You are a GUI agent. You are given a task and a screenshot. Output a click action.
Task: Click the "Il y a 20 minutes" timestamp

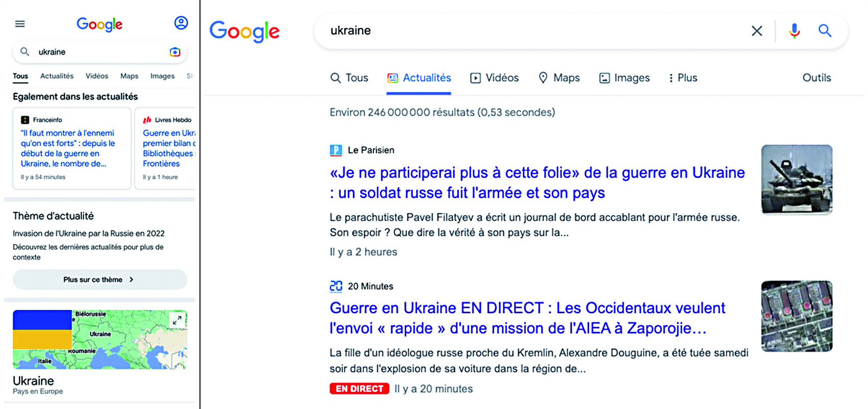pos(433,389)
